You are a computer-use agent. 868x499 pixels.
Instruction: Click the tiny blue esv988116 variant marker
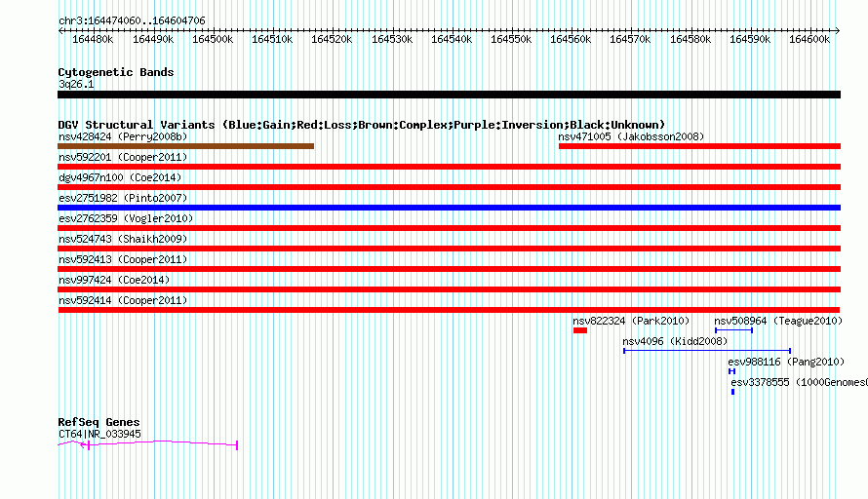[x=731, y=371]
